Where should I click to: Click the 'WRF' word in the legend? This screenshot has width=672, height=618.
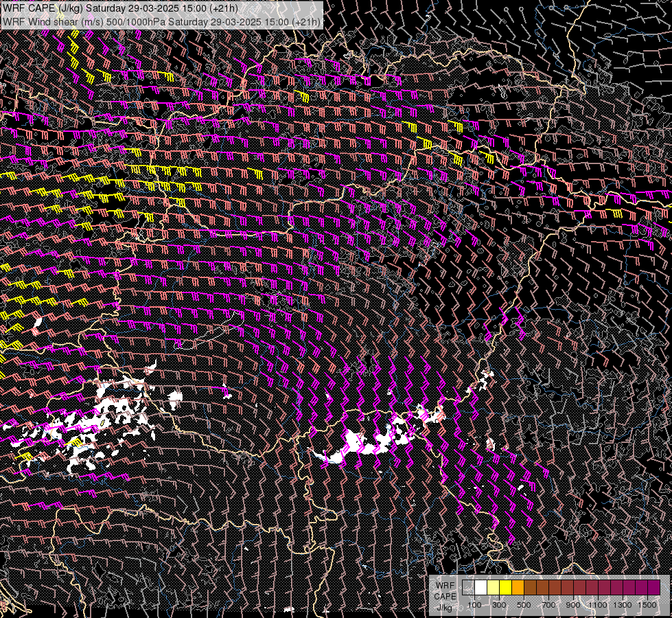click(445, 586)
